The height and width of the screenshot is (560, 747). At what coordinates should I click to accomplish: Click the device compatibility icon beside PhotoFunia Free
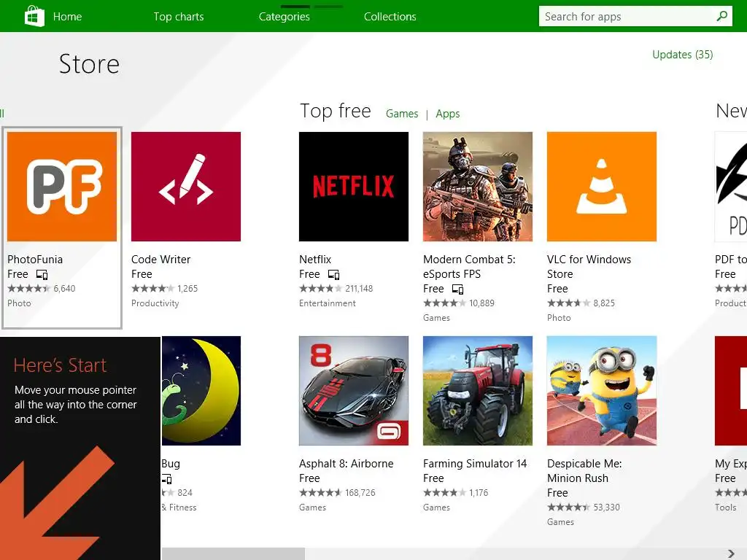(x=42, y=275)
